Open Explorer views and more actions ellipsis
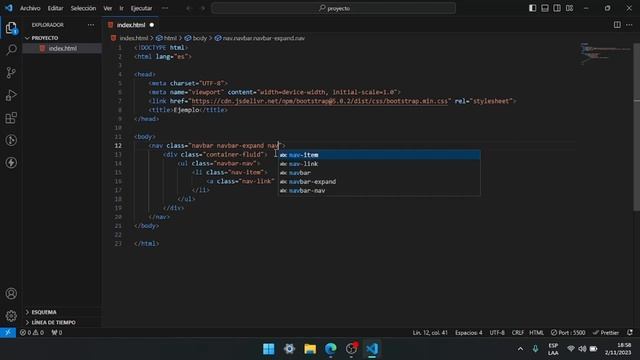 (91, 25)
